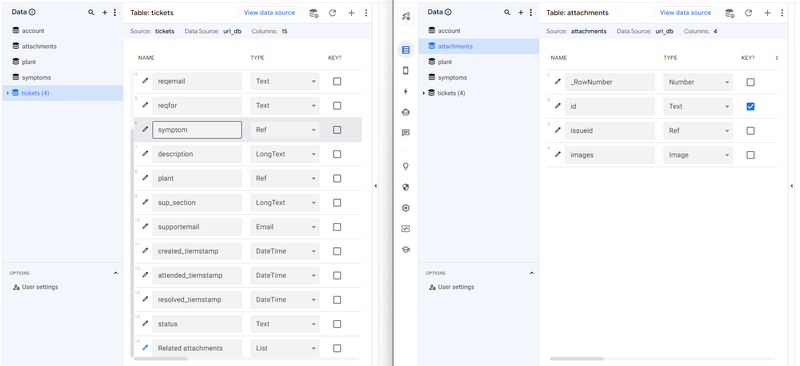This screenshot has height=366, width=800.
Task: Toggle key checkbox for images column
Action: [750, 155]
